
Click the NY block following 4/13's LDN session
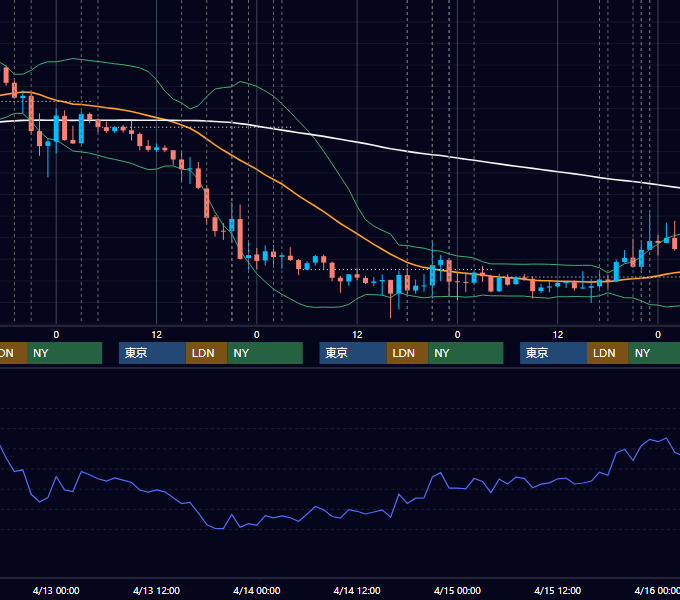pyautogui.click(x=265, y=353)
